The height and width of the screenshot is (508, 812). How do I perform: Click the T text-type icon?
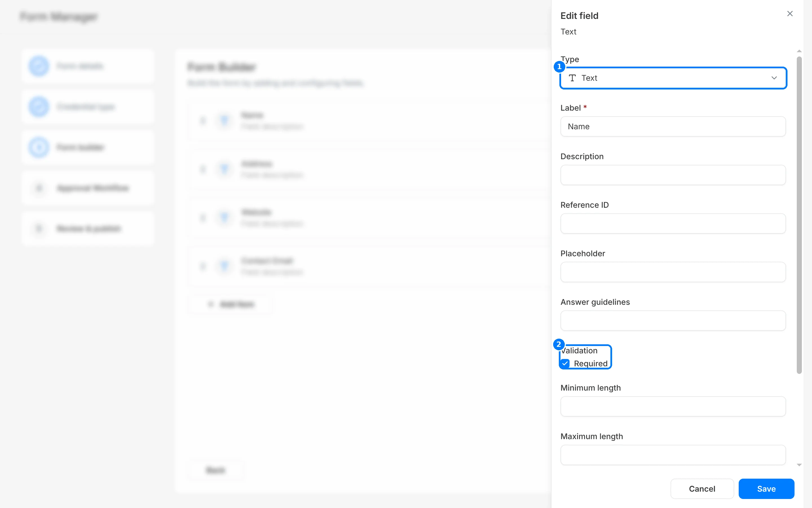pyautogui.click(x=572, y=78)
